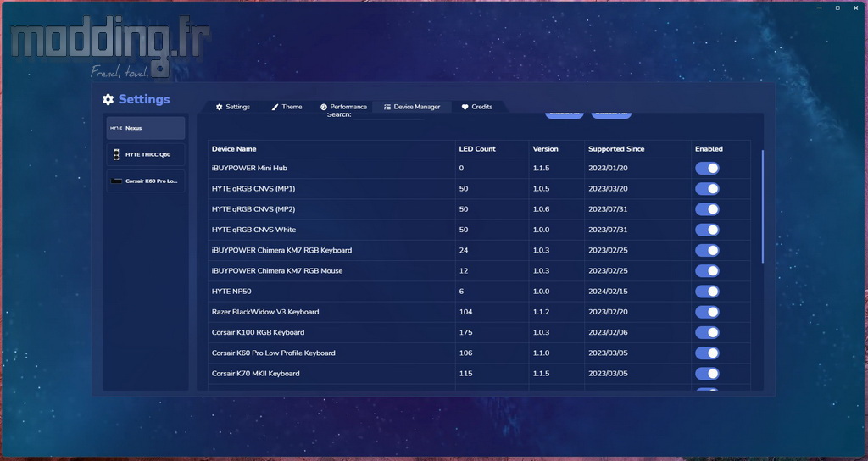Switch to the Device Manager tab
Screen dimensions: 868x461
412,107
